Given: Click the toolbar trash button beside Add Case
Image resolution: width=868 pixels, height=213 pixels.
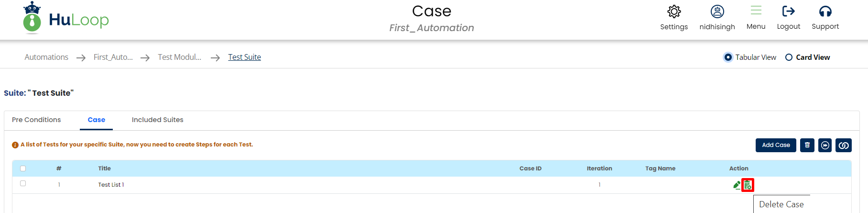Looking at the screenshot, I should [807, 145].
